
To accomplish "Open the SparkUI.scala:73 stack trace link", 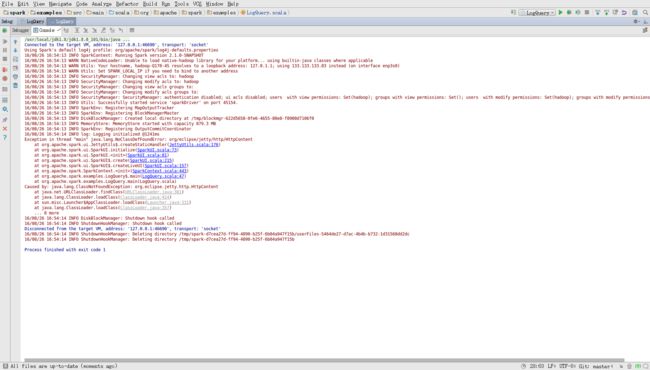I will pos(157,150).
